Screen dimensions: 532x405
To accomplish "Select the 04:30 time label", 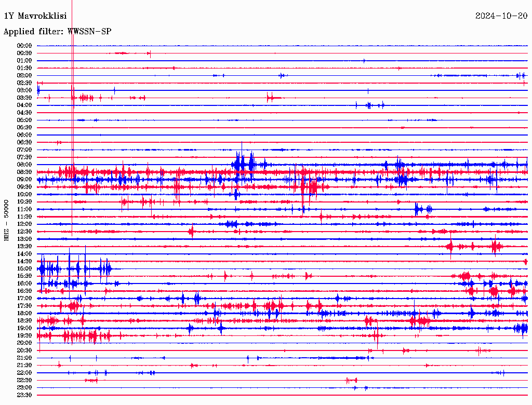I will 24,113.
